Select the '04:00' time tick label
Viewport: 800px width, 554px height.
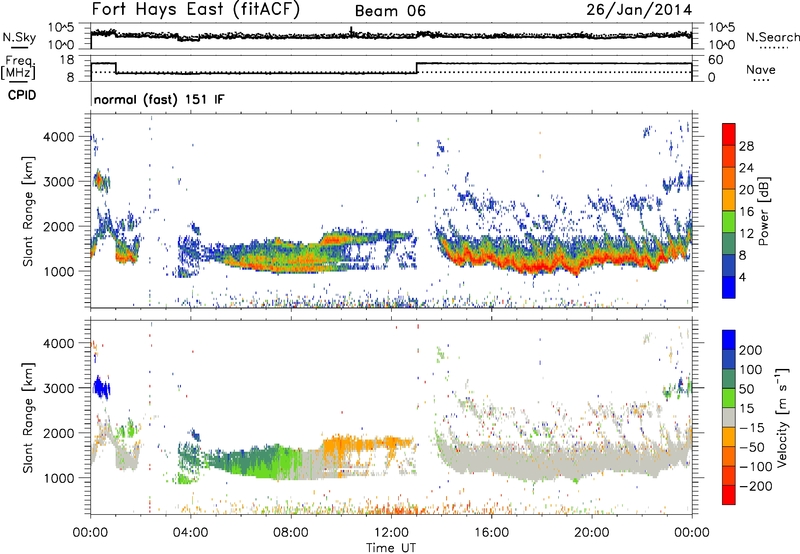(x=191, y=533)
